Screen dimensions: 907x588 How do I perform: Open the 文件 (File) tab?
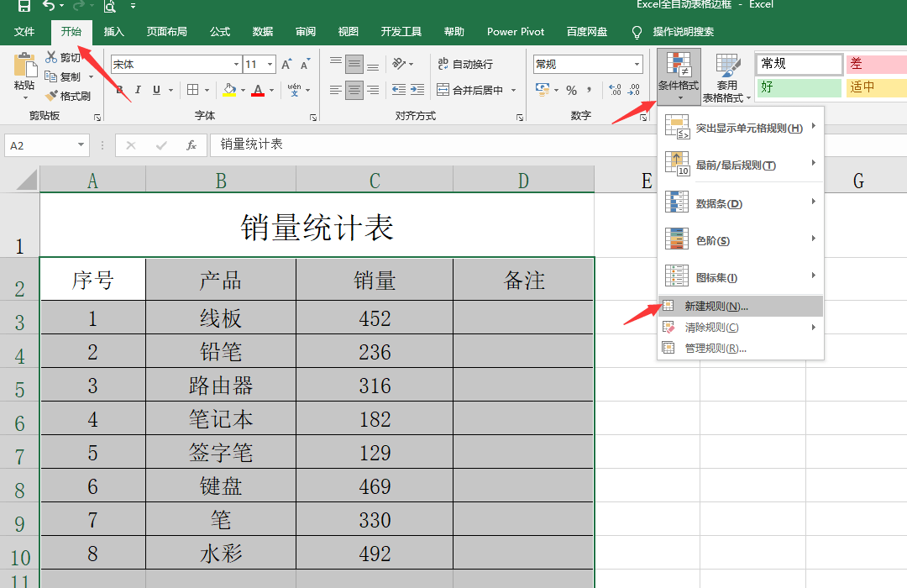click(x=24, y=32)
